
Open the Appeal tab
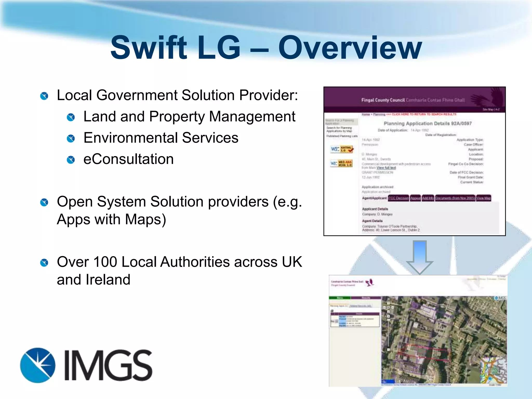click(x=415, y=198)
